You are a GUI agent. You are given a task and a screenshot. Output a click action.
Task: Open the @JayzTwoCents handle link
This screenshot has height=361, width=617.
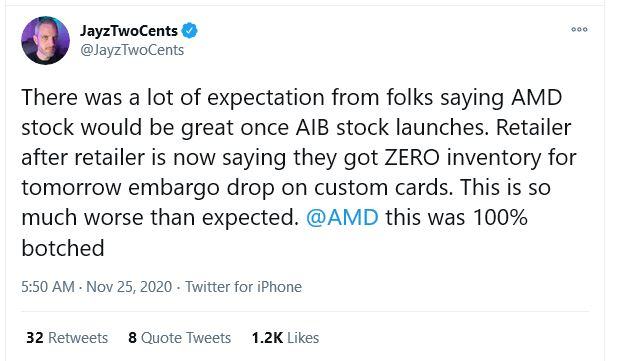[132, 50]
